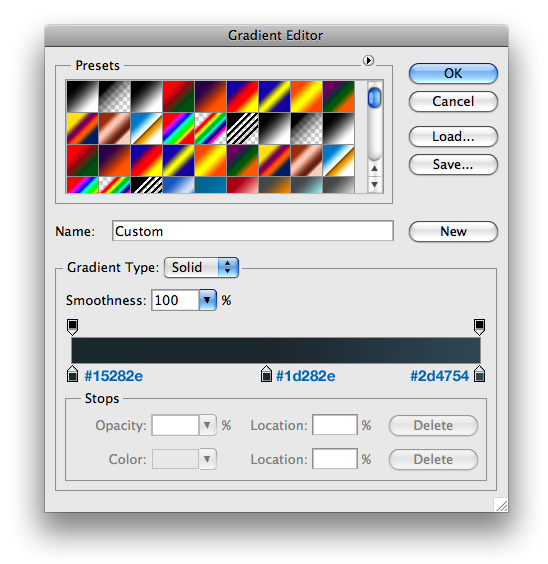
Task: Click the presets scrollbar thumb
Action: (374, 97)
